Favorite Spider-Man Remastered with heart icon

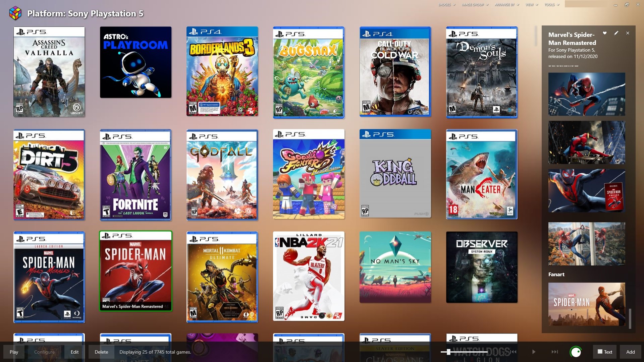tap(604, 33)
